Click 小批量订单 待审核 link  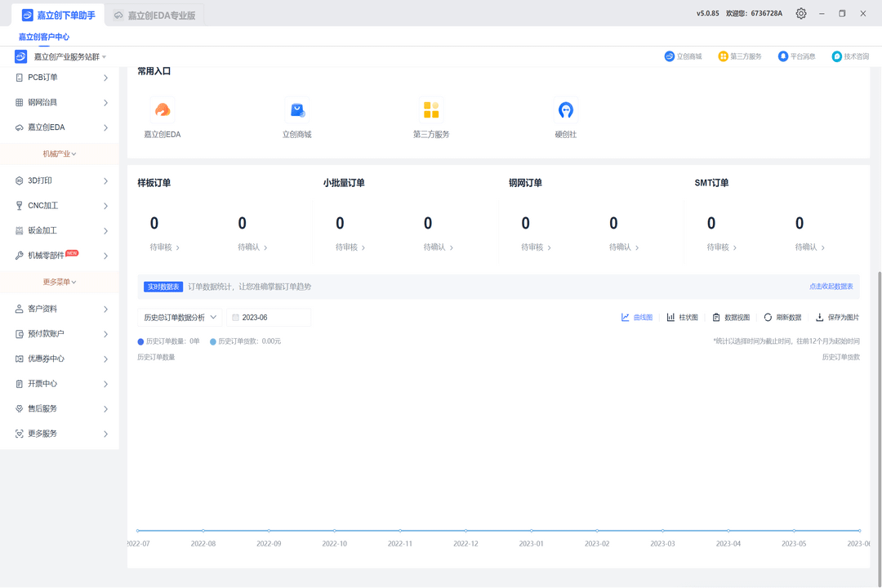[x=350, y=247]
